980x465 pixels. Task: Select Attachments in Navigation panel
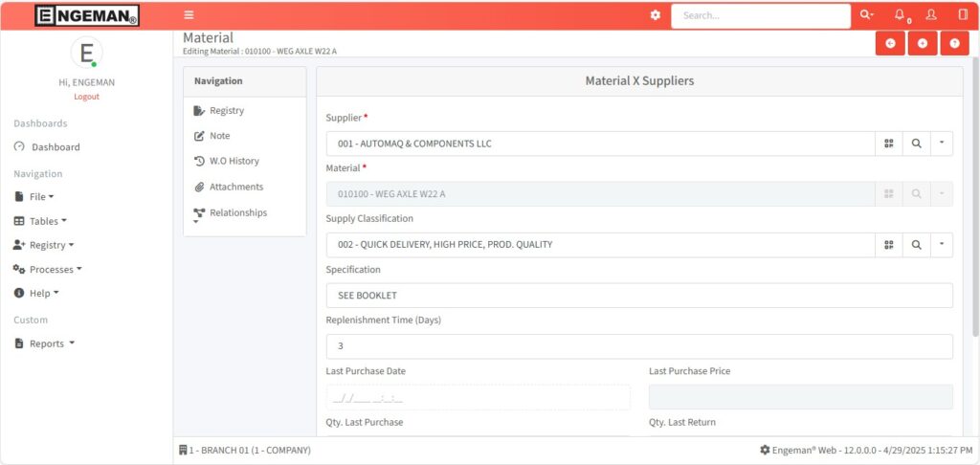(x=235, y=187)
